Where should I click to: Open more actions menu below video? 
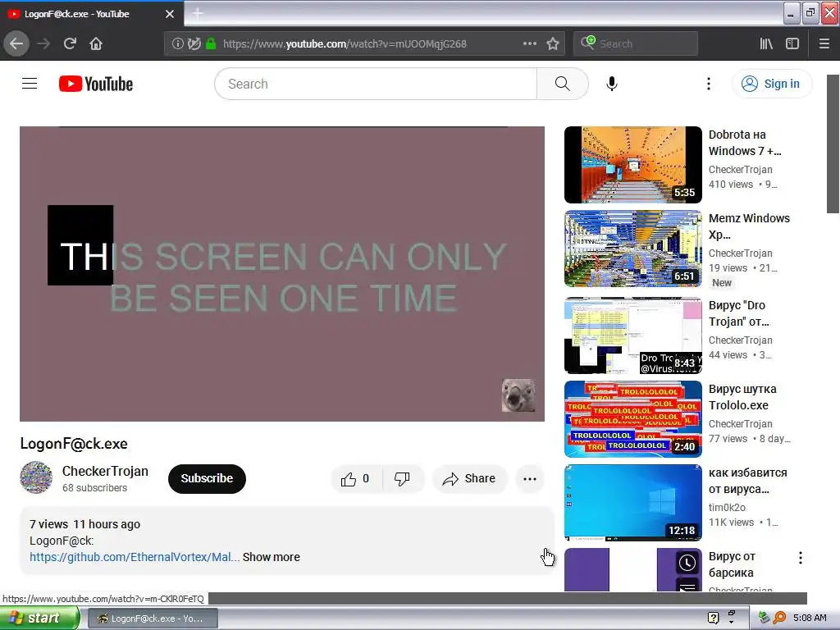[x=530, y=479]
